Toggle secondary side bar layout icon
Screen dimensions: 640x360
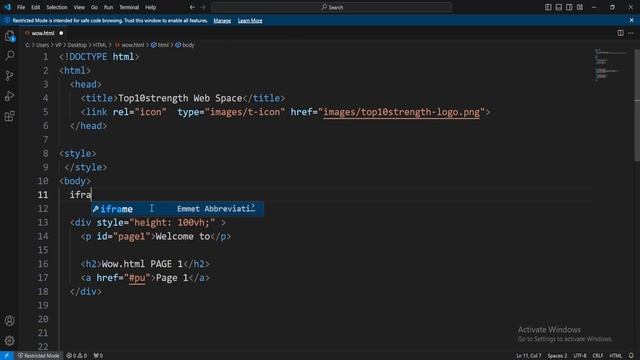tap(569, 7)
